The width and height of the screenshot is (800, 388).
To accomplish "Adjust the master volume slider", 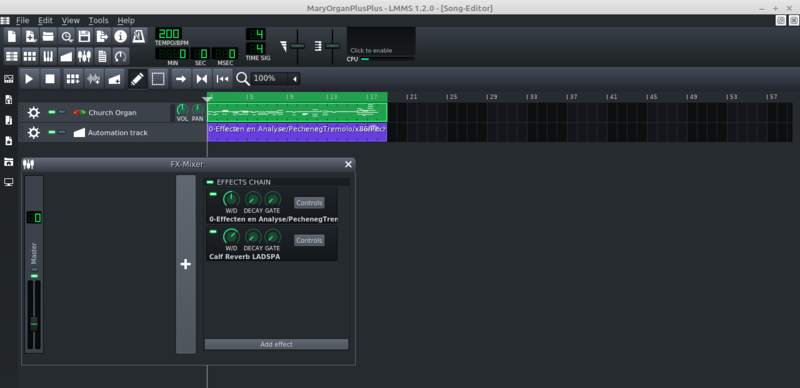I will (297, 46).
